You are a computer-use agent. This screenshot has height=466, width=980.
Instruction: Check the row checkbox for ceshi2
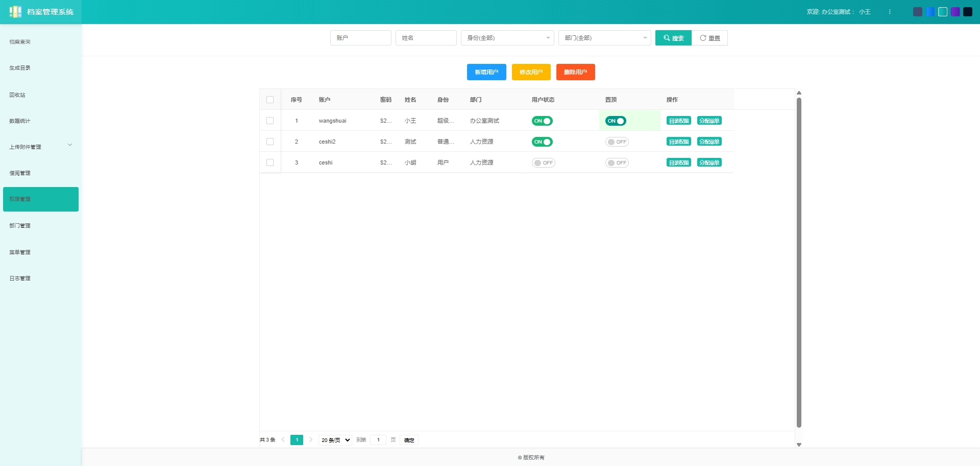tap(270, 142)
